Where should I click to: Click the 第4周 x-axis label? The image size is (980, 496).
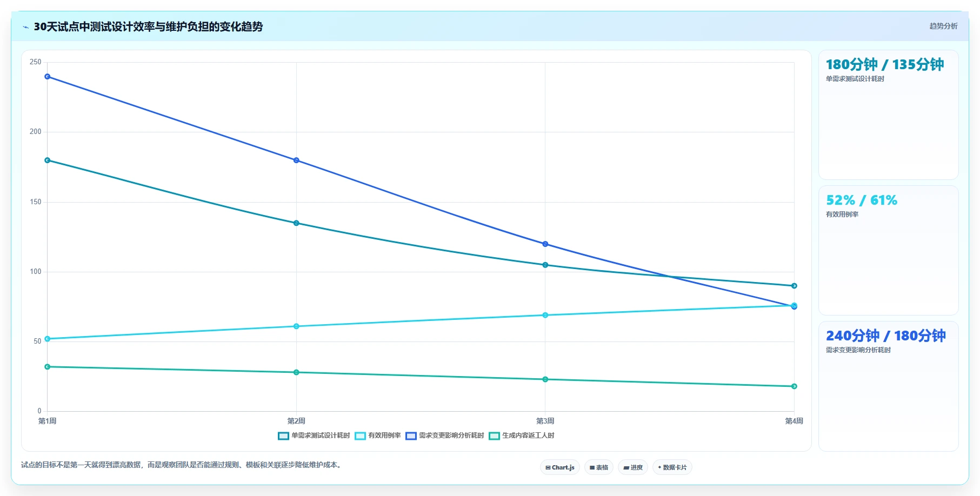[x=794, y=421]
